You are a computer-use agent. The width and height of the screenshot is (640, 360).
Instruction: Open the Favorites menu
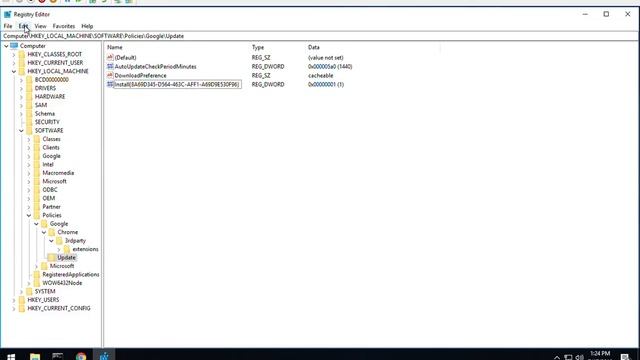pyautogui.click(x=64, y=26)
